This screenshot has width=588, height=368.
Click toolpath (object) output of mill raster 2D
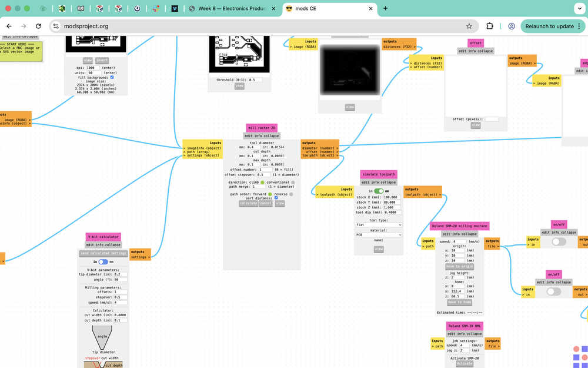320,155
